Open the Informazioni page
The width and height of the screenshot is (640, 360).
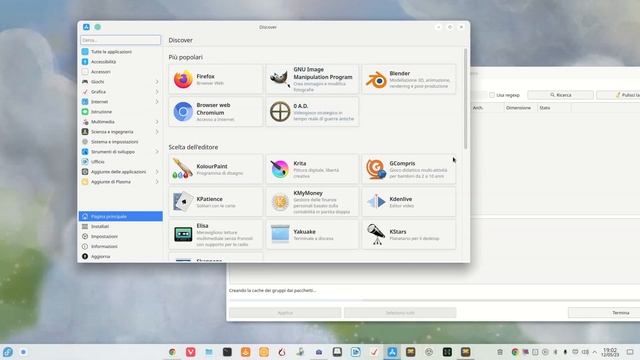click(121, 247)
